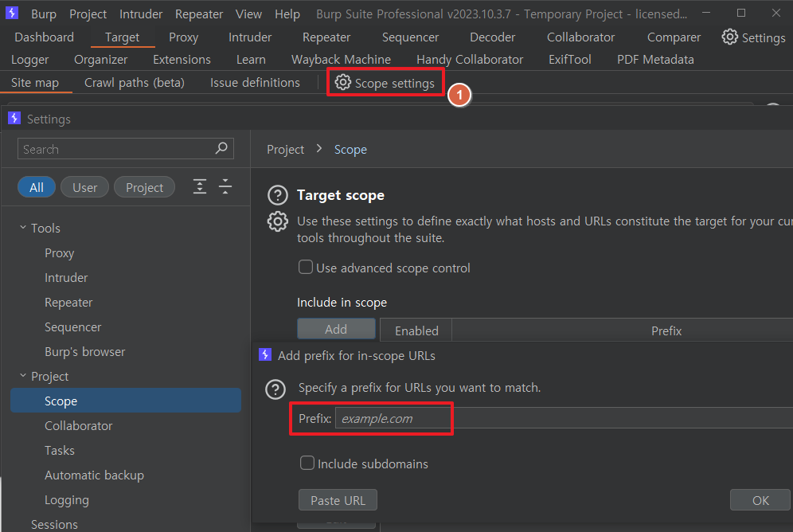Viewport: 793px width, 532px height.
Task: Open the Wayback Machine tab
Action: tap(341, 60)
